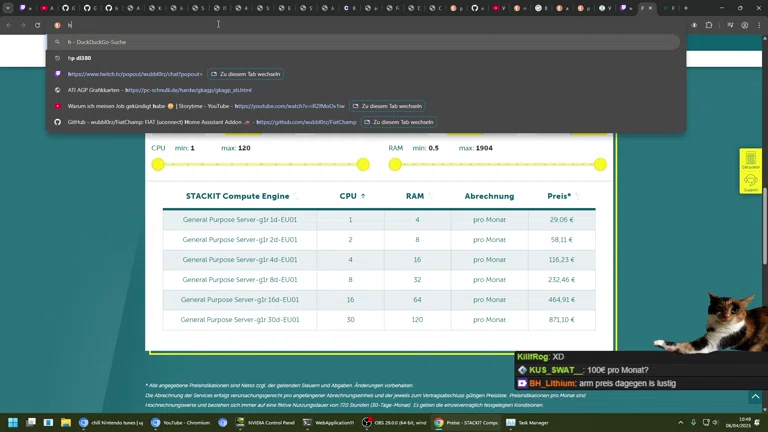Open Task Manager from the taskbar
768x432 pixels.
(527, 422)
